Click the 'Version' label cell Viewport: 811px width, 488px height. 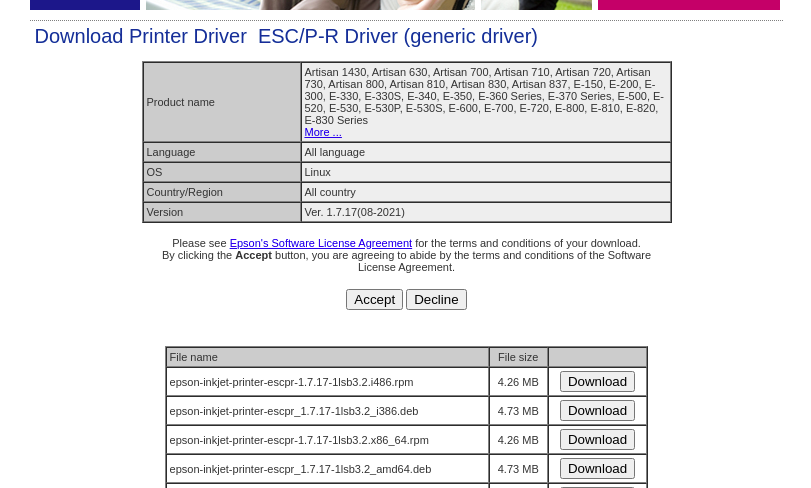pos(222,212)
